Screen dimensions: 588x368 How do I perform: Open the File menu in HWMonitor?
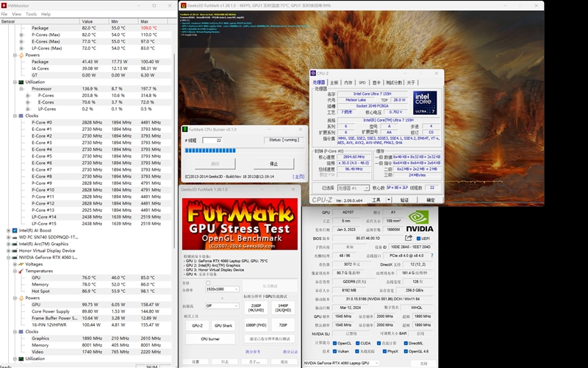(4, 14)
